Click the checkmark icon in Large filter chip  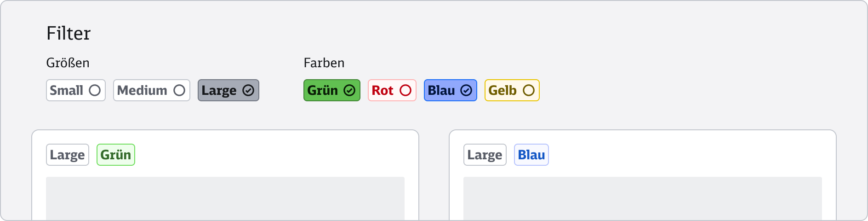[x=248, y=90]
